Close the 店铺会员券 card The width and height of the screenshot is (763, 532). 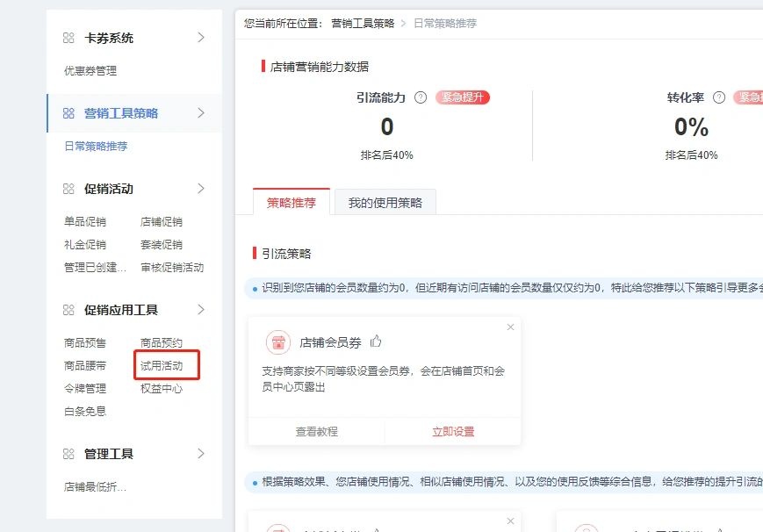pyautogui.click(x=510, y=327)
